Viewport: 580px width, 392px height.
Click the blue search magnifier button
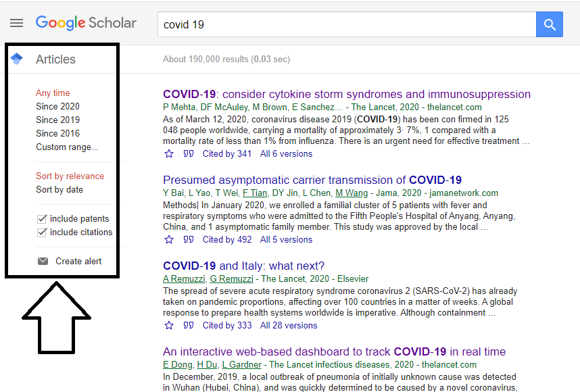point(550,24)
